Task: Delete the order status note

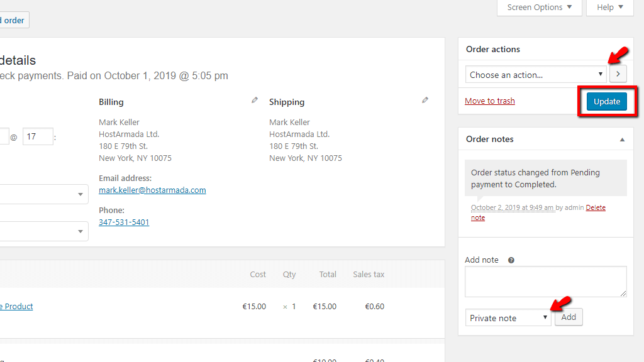Action: click(595, 208)
